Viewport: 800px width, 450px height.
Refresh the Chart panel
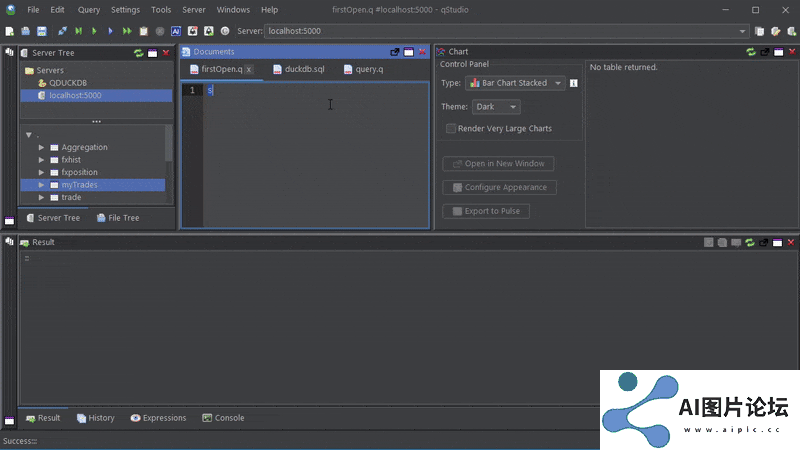751,52
